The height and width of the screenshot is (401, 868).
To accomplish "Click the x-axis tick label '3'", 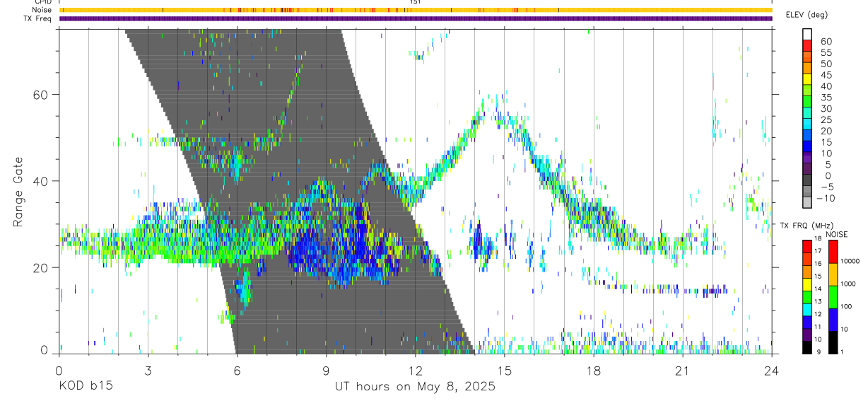I will (x=147, y=371).
